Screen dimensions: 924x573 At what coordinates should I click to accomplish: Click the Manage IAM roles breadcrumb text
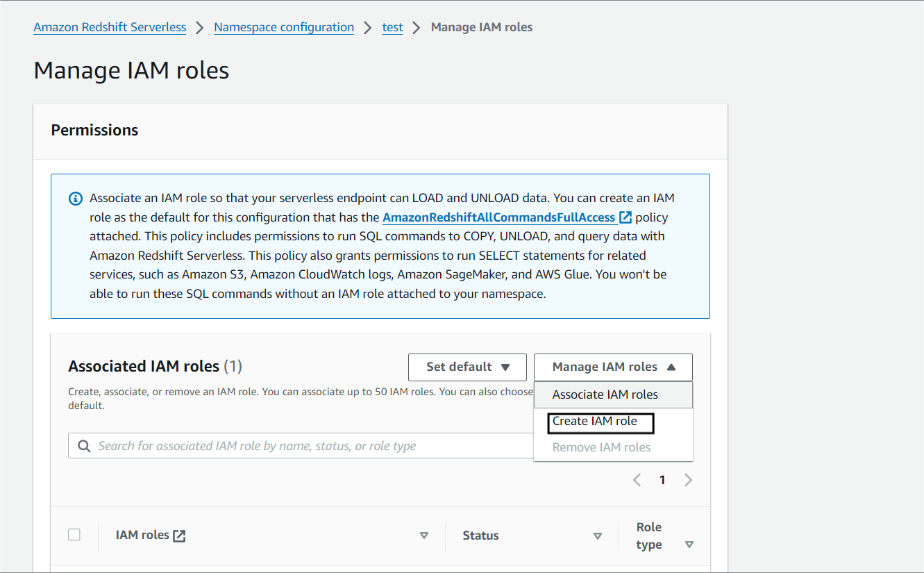point(482,27)
